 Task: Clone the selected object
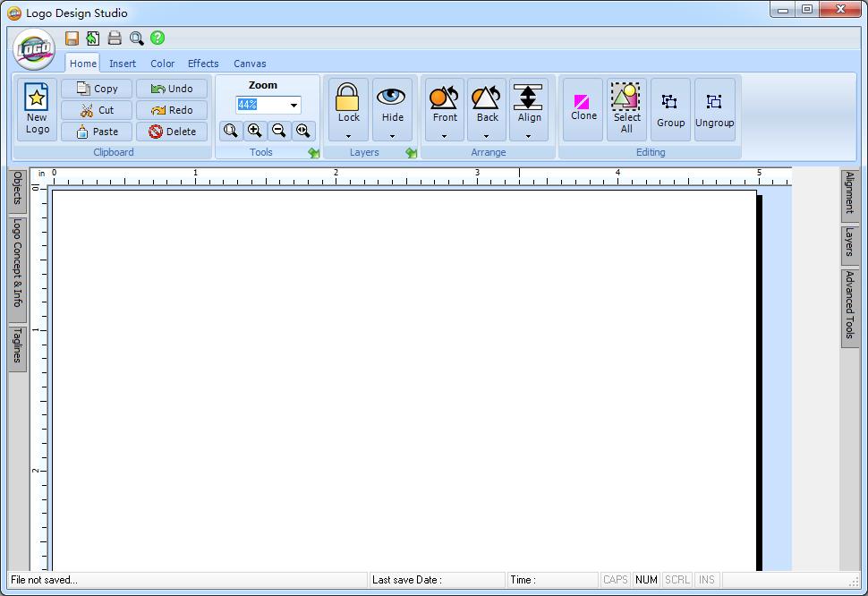(583, 108)
